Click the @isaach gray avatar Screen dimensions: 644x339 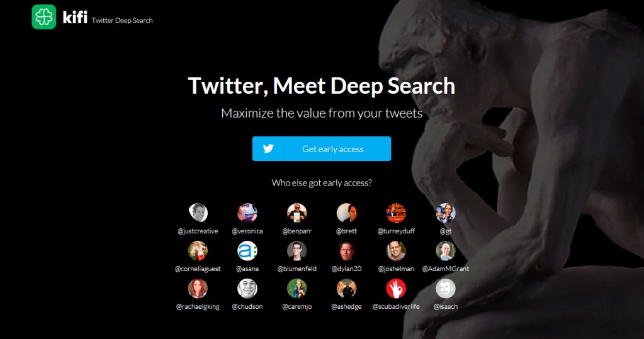coord(446,288)
